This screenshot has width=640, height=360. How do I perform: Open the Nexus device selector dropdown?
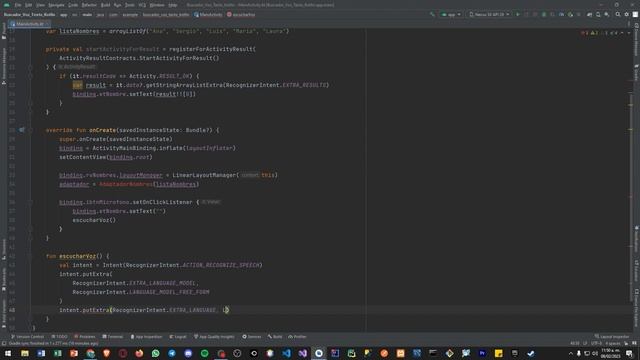489,14
